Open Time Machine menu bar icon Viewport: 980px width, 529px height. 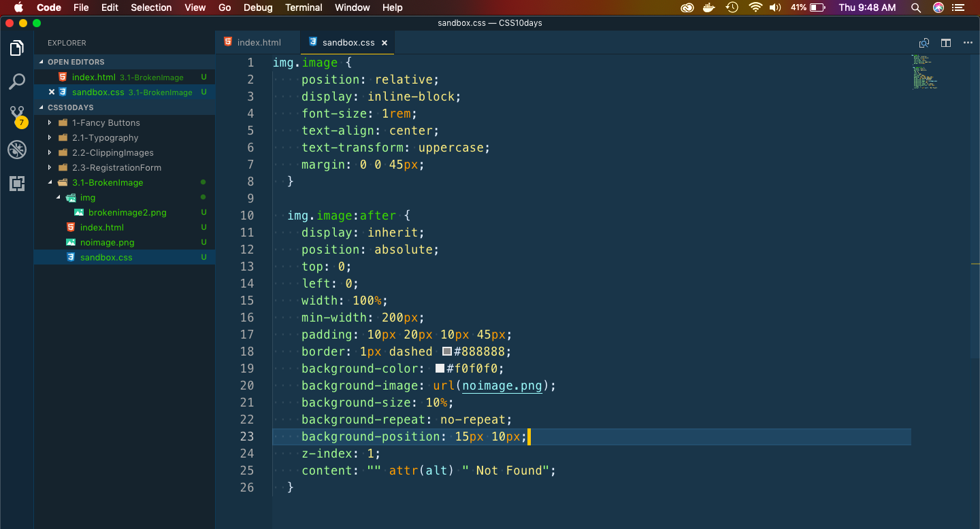732,7
